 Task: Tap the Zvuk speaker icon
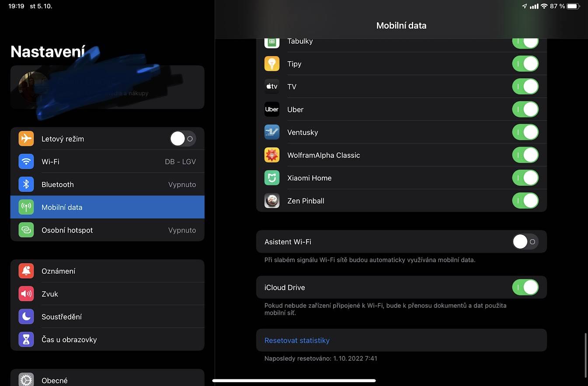coord(26,294)
